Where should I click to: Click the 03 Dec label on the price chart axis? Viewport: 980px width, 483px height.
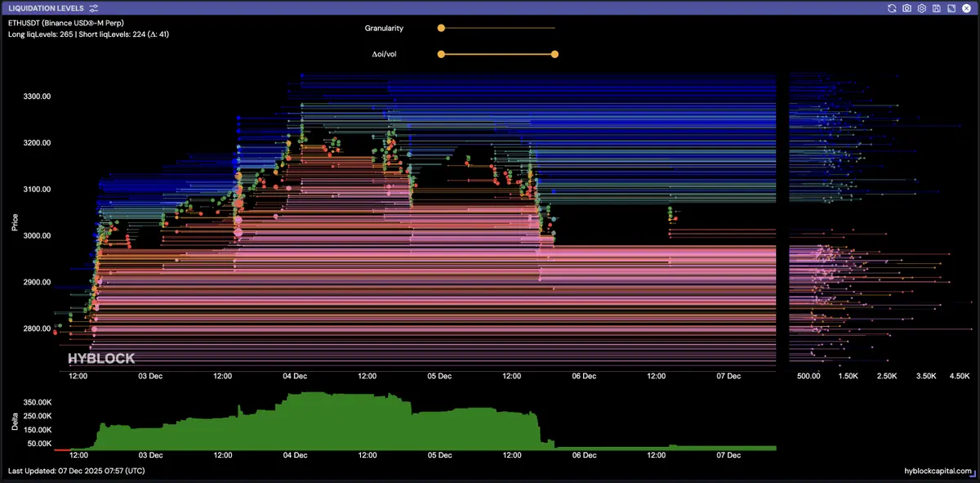(149, 377)
